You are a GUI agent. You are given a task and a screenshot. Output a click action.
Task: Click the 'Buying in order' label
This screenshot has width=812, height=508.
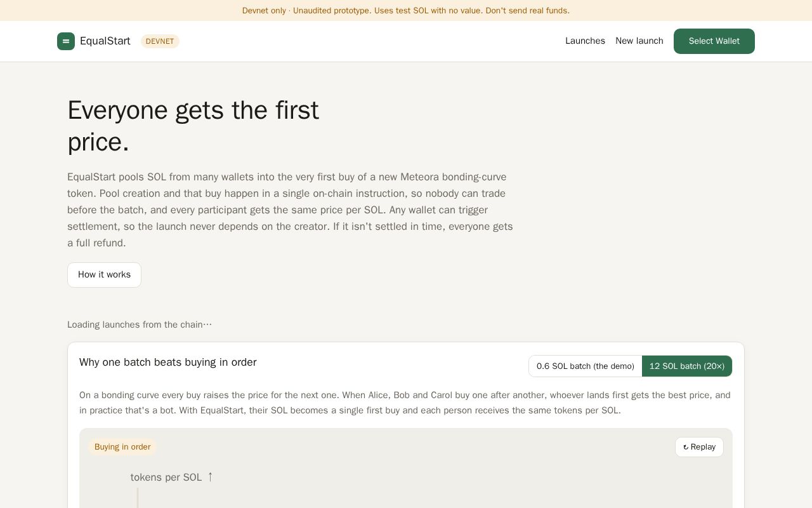(122, 447)
